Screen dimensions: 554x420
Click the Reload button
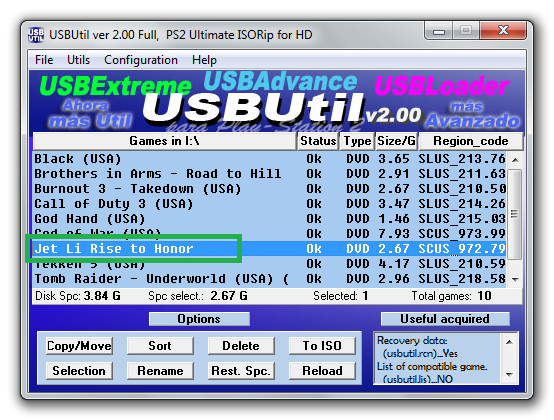point(322,371)
